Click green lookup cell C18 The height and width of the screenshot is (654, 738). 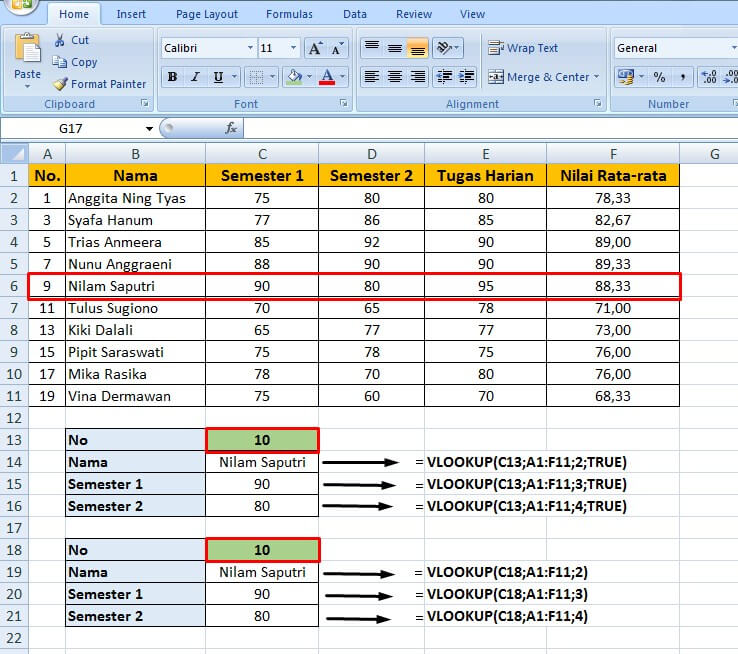pyautogui.click(x=262, y=550)
